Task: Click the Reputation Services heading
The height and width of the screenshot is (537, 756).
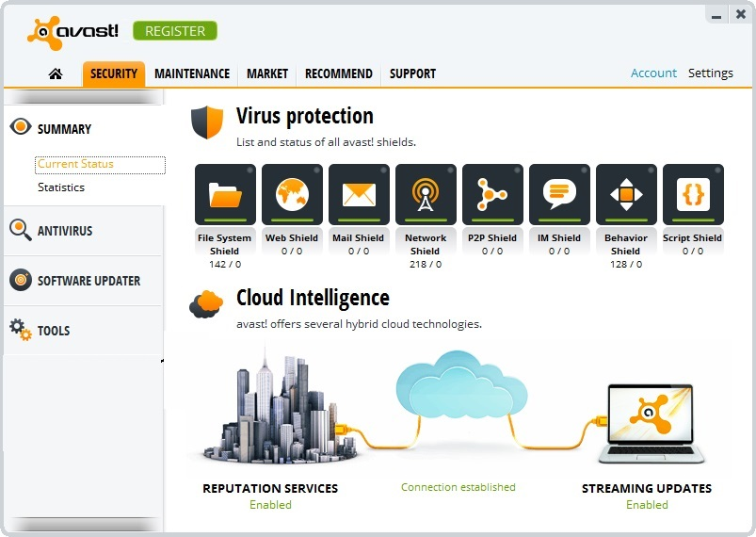Action: tap(270, 488)
